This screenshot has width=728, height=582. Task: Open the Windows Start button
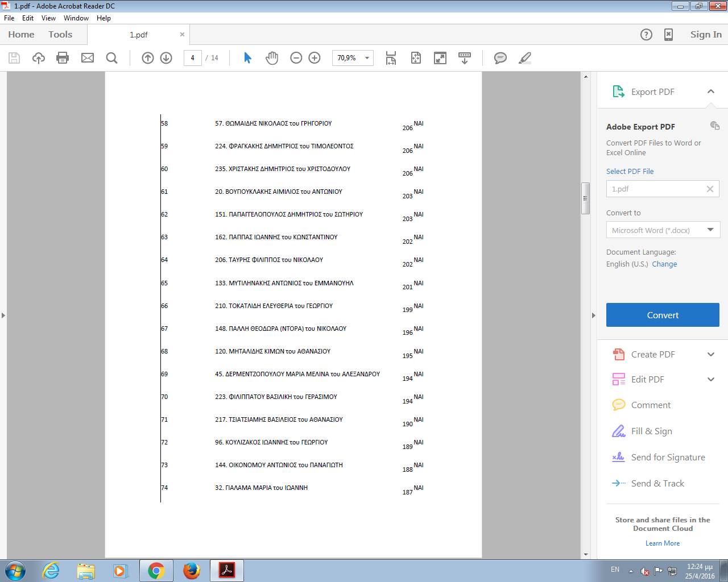[15, 571]
